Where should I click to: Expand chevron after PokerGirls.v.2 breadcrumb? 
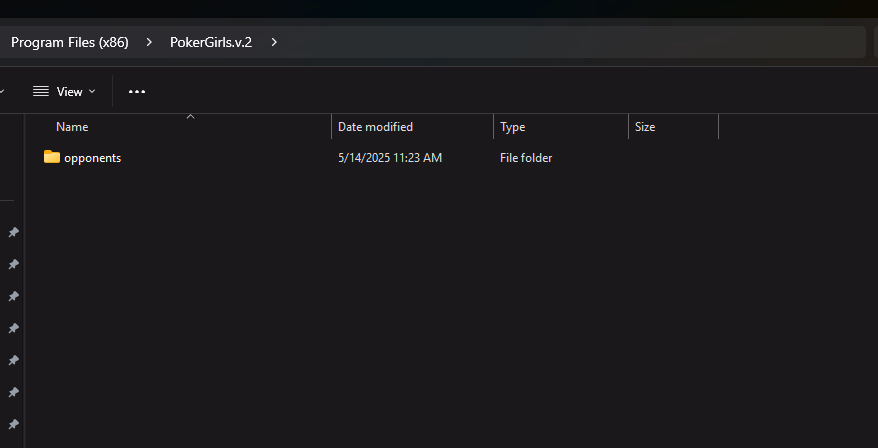pyautogui.click(x=274, y=42)
